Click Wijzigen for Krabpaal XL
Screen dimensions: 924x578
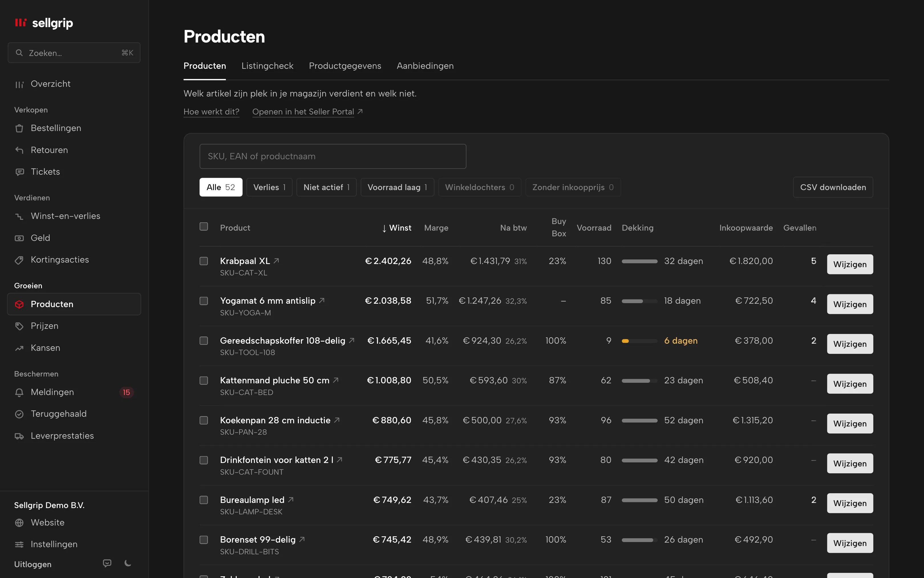click(850, 265)
